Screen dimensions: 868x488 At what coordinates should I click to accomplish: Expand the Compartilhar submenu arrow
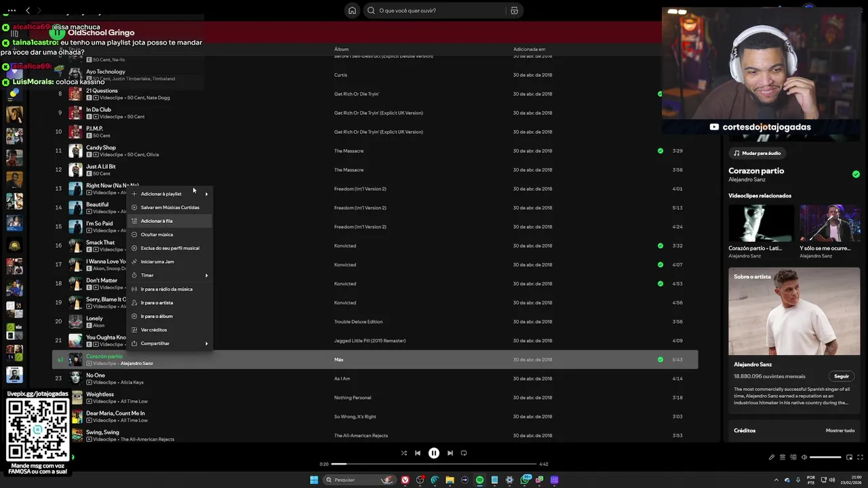coord(206,344)
